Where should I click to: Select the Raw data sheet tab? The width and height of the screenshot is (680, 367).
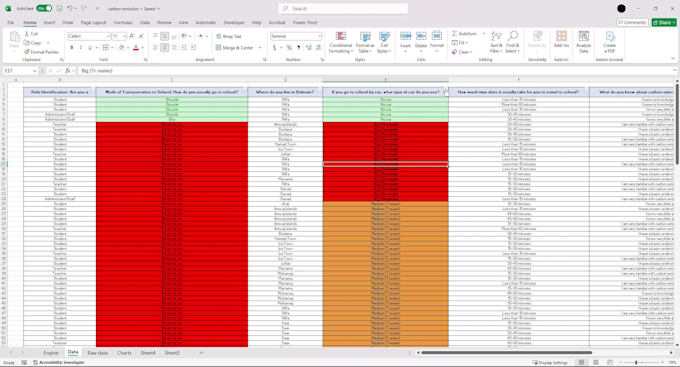click(98, 353)
